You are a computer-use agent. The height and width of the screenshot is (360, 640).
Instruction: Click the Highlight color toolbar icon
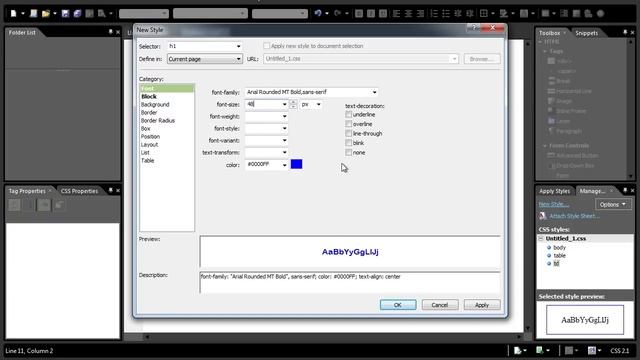coord(504,13)
